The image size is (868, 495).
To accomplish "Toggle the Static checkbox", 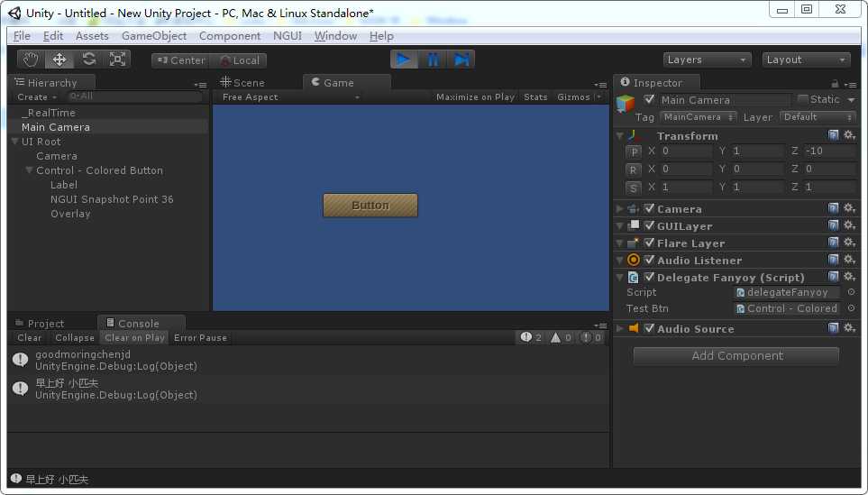I will (803, 99).
